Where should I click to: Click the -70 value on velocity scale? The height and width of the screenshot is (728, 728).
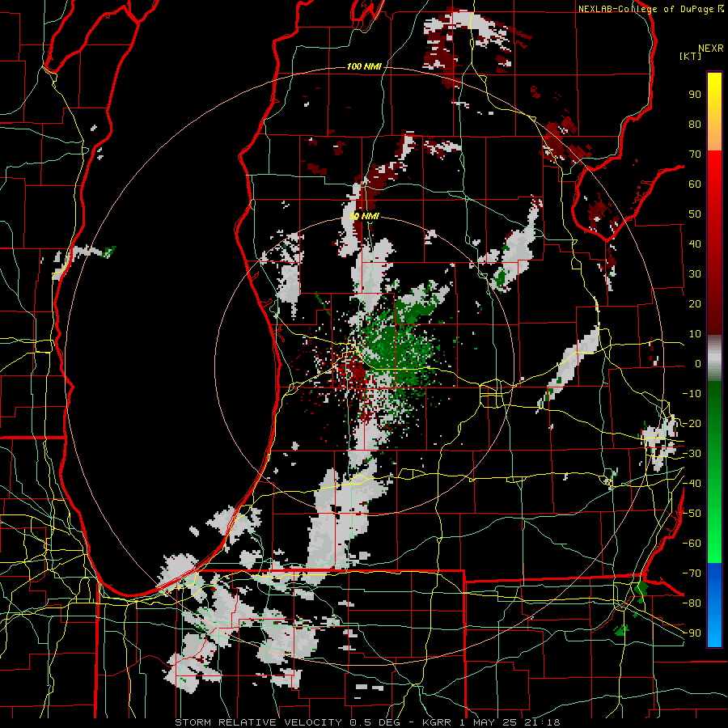pos(692,574)
